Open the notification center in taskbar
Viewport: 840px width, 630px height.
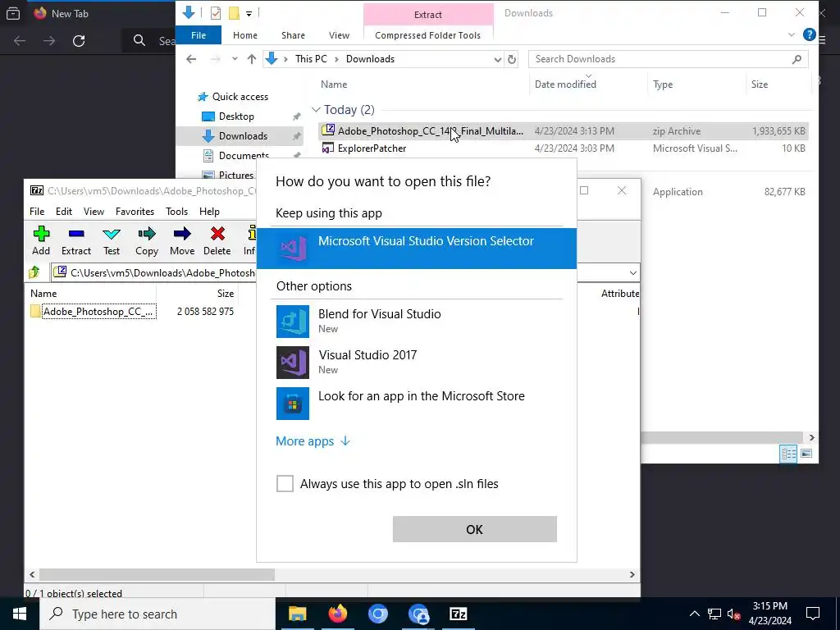click(813, 614)
